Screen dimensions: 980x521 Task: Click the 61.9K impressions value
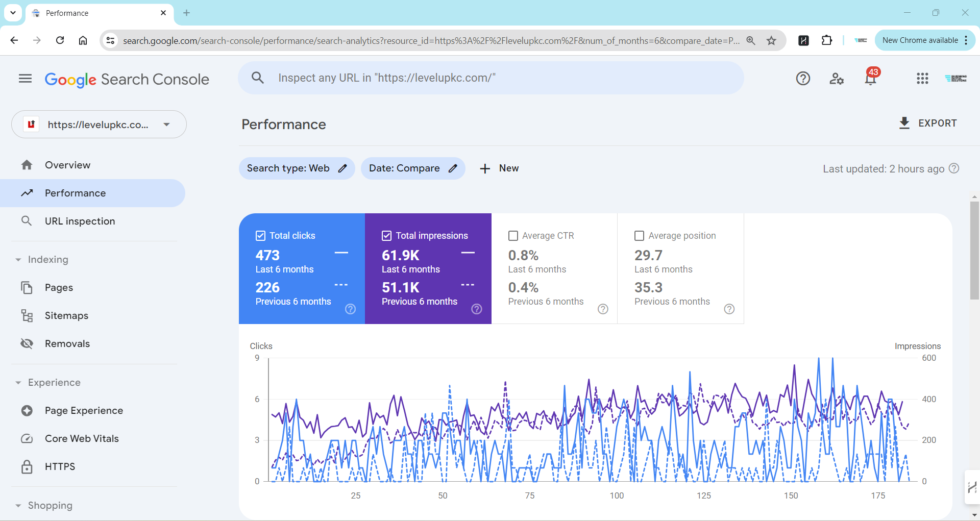tap(401, 255)
